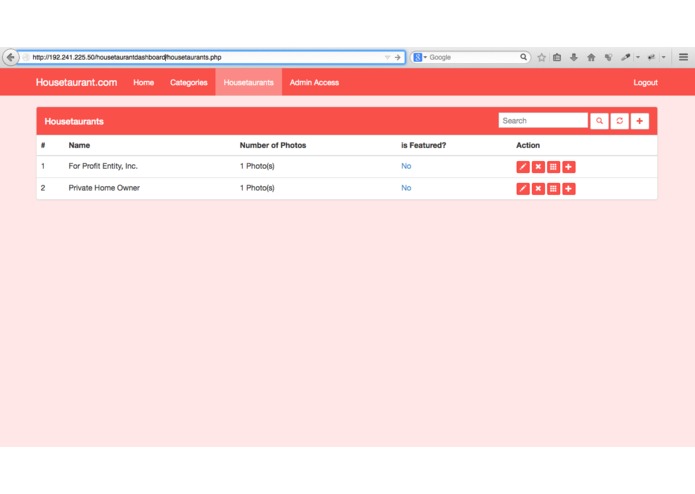Delete For Profit Entity, Inc. with X icon
This screenshot has height=494, width=695.
click(x=538, y=167)
